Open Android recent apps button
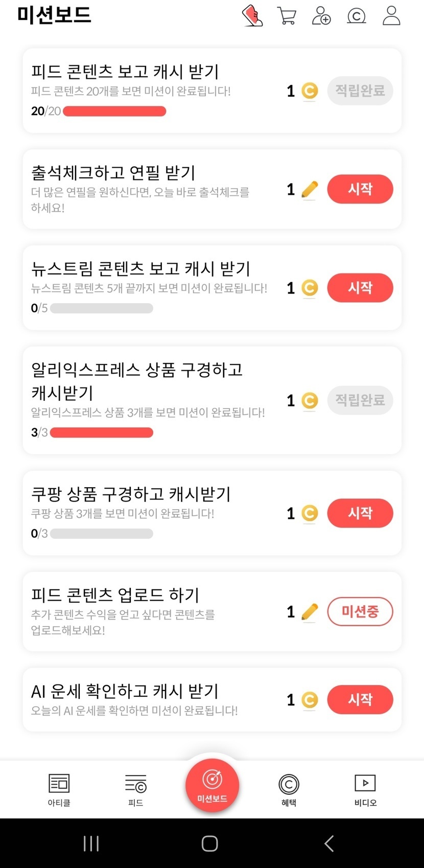The width and height of the screenshot is (424, 868). coord(91,843)
